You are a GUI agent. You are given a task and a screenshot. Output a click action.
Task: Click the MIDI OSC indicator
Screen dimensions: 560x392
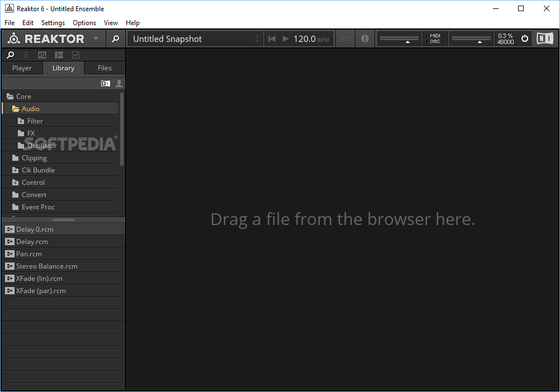coord(435,39)
